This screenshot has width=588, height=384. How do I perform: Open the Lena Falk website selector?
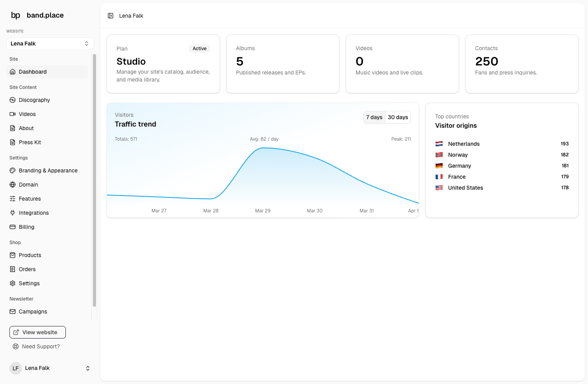(x=50, y=43)
